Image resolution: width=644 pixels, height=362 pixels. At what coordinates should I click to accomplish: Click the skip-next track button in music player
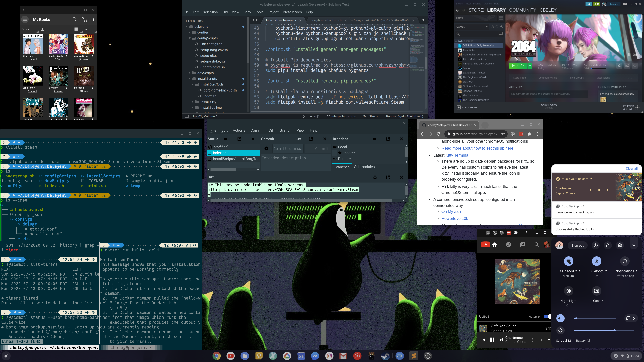[500, 340]
